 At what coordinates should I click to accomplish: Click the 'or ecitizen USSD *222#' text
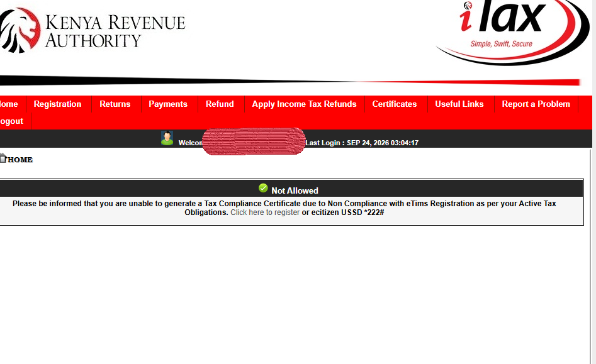pos(343,212)
